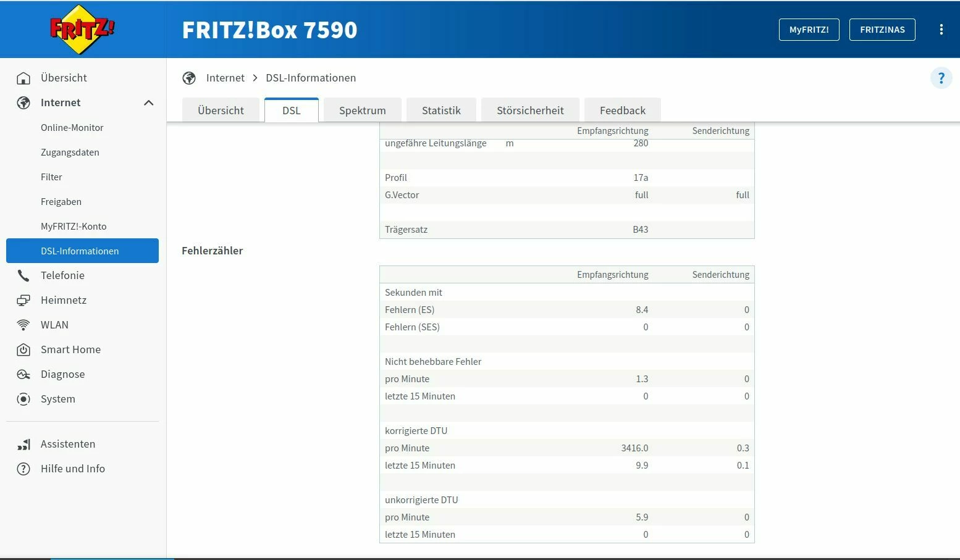Click the unkorrigierte DTU value 5.9
The image size is (960, 560).
pos(642,517)
